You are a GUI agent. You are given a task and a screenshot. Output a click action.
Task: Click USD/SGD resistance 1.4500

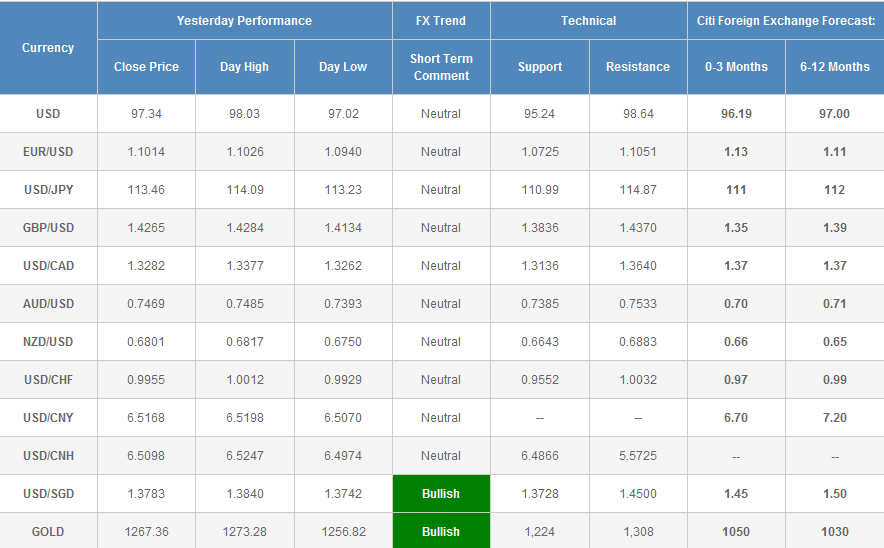[x=638, y=494]
